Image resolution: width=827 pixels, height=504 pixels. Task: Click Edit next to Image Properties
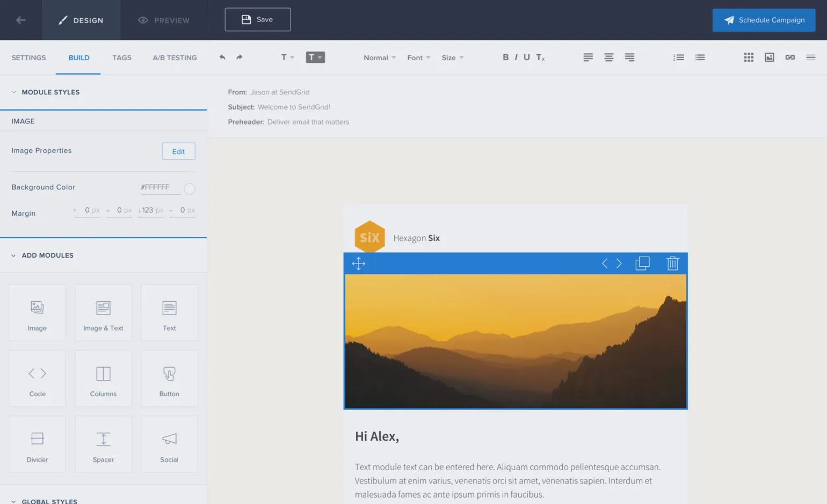tap(178, 151)
